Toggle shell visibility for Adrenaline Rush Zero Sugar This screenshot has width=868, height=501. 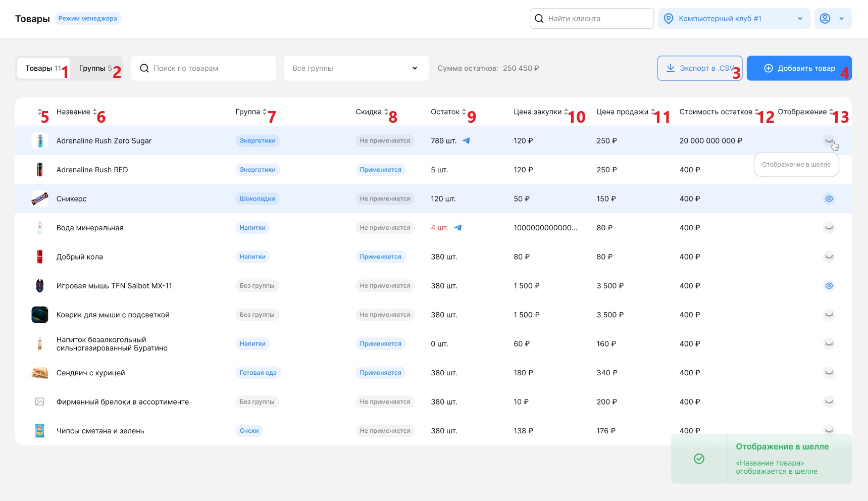(829, 141)
